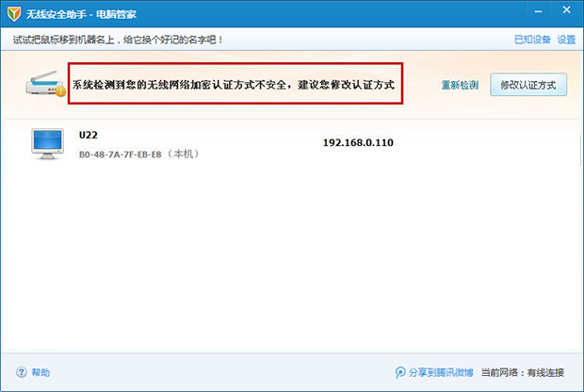
Task: Click the window title 无线安全助手 - 电脑管家
Action: (x=81, y=14)
